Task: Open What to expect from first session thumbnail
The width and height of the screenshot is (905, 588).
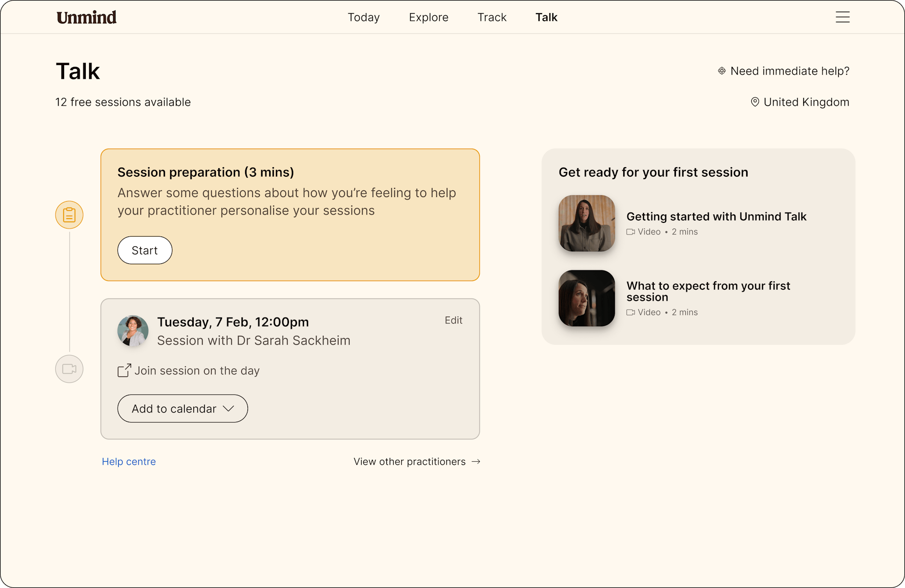Action: (587, 298)
